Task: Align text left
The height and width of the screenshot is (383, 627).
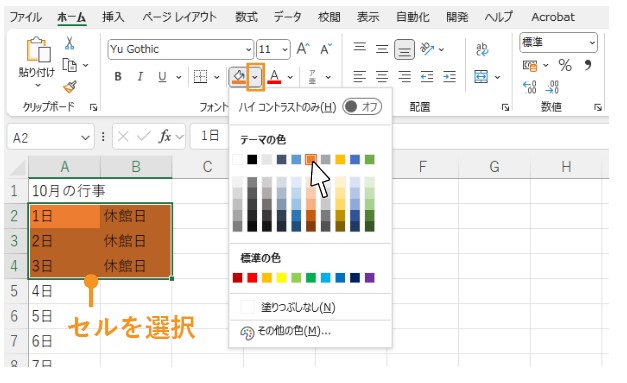Action: [x=359, y=76]
